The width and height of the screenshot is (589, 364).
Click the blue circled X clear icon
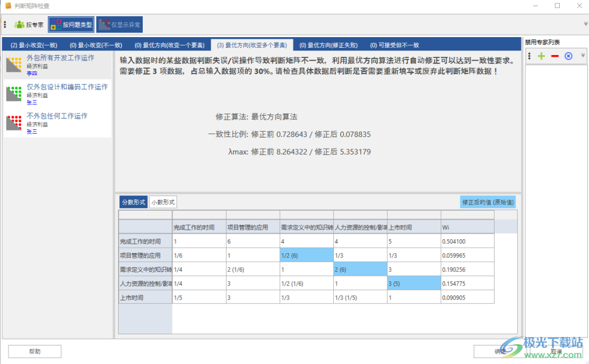(567, 56)
